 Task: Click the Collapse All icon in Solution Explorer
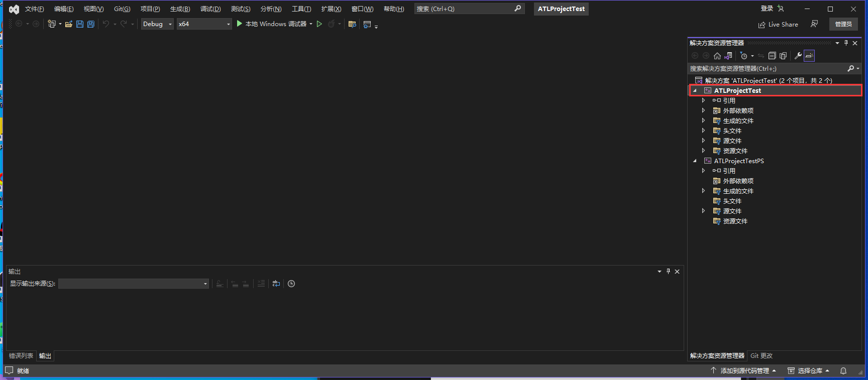tap(772, 56)
